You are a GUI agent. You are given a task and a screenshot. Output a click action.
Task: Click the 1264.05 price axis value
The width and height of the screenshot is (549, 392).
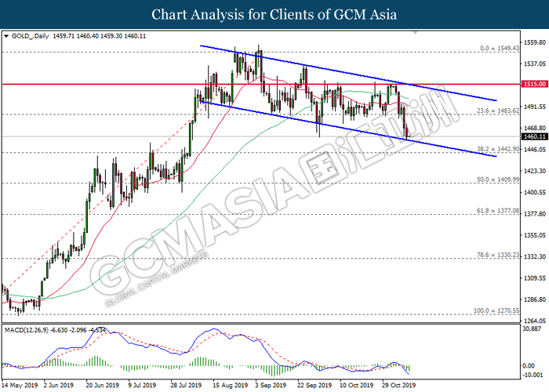pyautogui.click(x=534, y=321)
